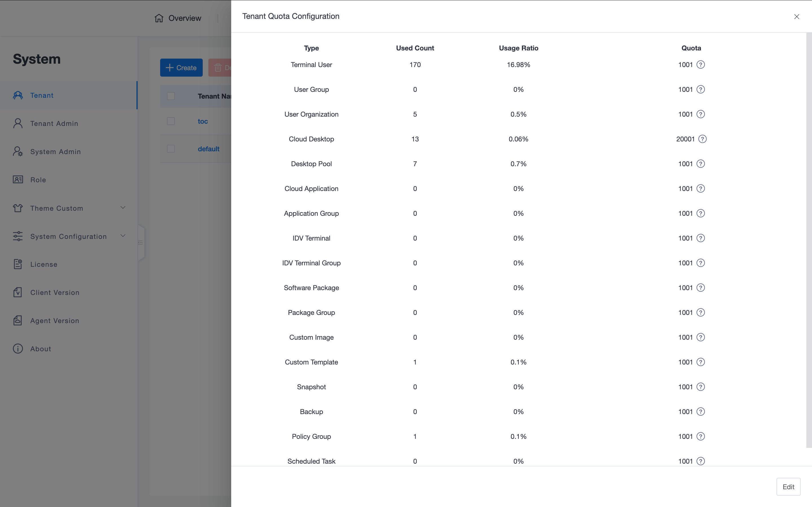Open the About menu item
The image size is (812, 507).
(41, 349)
